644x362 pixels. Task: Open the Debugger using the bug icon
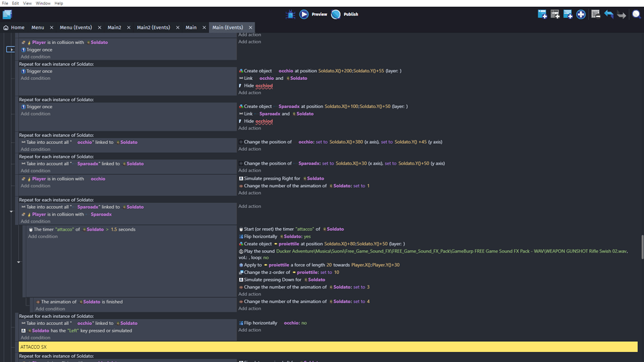pos(290,14)
